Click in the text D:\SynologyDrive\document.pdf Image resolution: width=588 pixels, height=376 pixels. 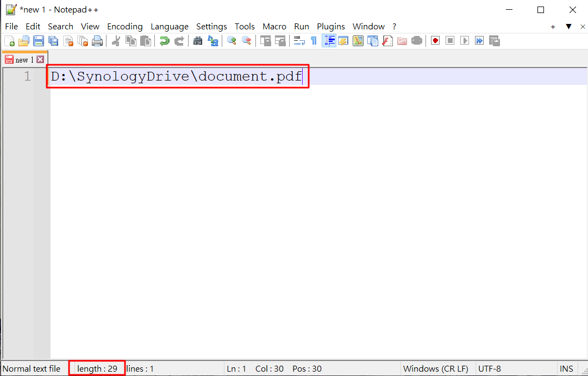pyautogui.click(x=176, y=77)
